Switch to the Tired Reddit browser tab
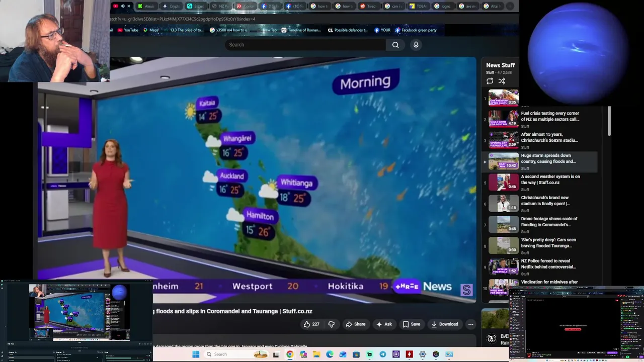This screenshot has width=644, height=362. 369,6
